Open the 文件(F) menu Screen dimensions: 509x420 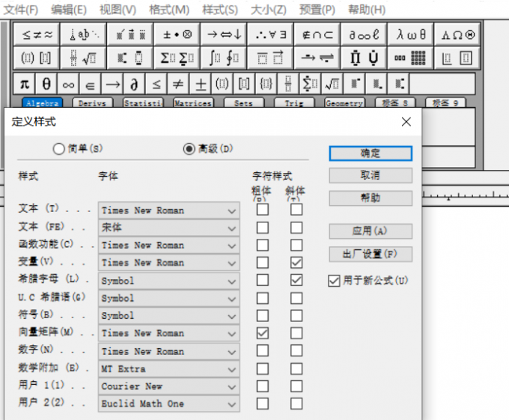click(x=20, y=10)
